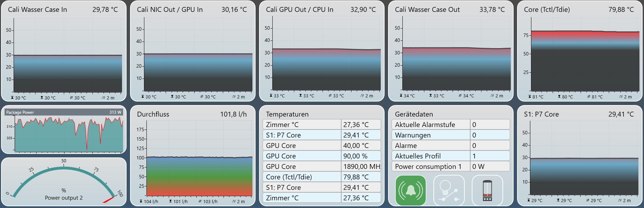The height and width of the screenshot is (208, 644).
Task: Click the 30,16 °C value
Action: pyautogui.click(x=234, y=10)
